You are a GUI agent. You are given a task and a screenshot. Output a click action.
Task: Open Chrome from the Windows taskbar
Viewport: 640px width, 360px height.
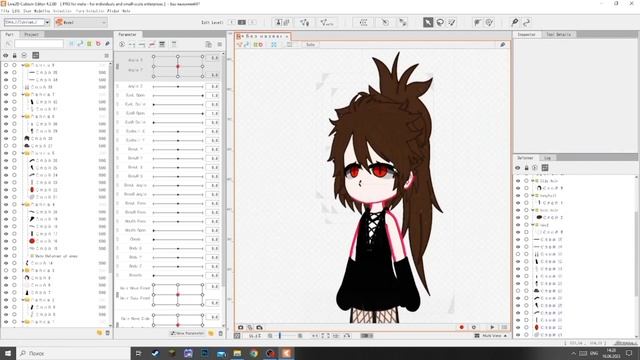point(254,353)
